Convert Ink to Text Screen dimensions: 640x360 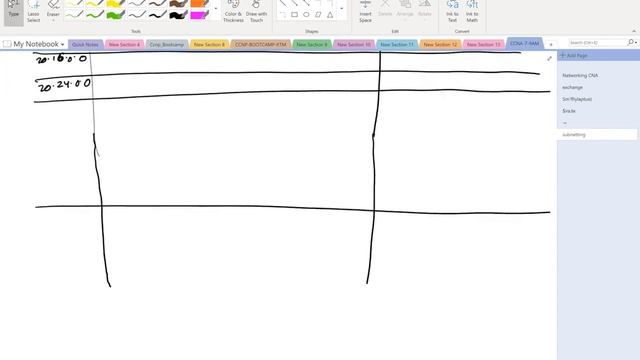coord(452,11)
